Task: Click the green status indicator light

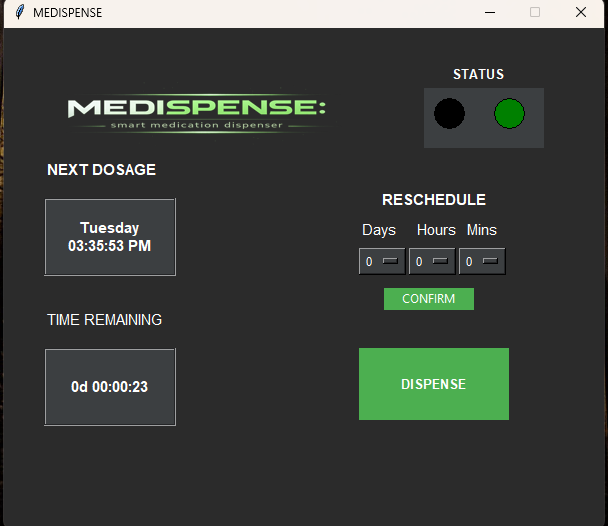Action: click(x=509, y=113)
